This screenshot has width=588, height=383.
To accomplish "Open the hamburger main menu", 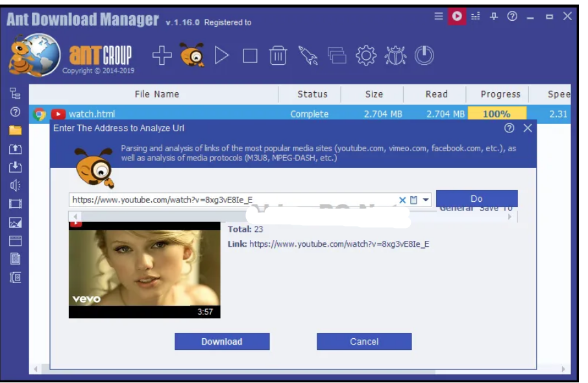I will 439,16.
